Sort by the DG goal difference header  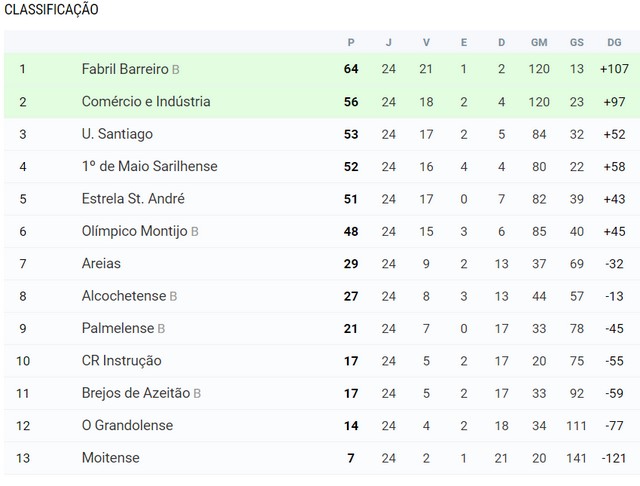click(x=614, y=42)
